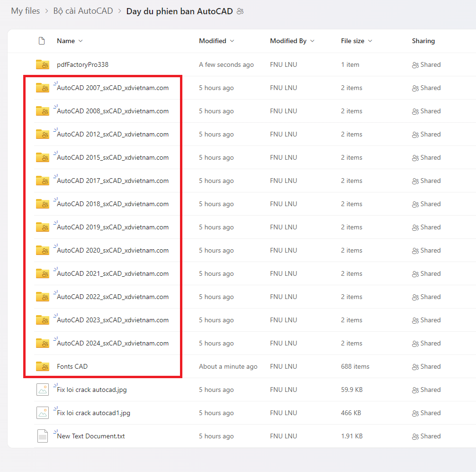Open AutoCAD 2021_sxCAD_xdvietnam.com folder
Screen dimensions: 476x472
(x=113, y=273)
